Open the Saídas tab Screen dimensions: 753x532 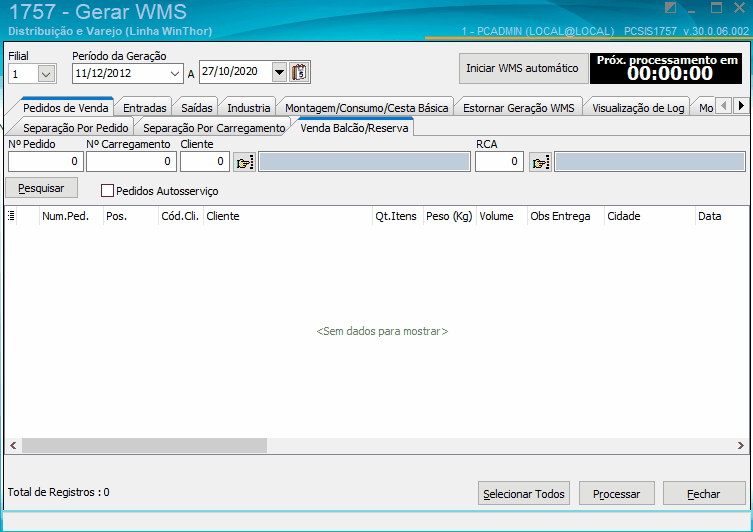196,108
